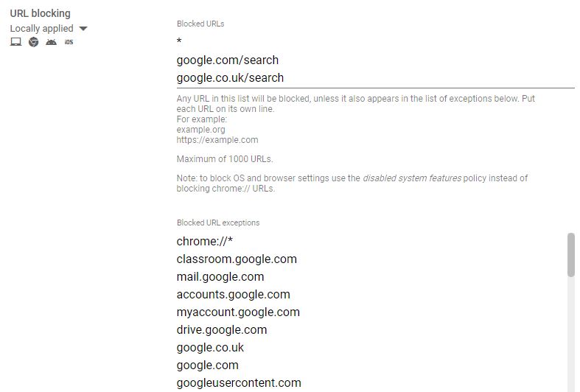
Task: Click the myaccount.google.com exception entry
Action: pos(238,312)
